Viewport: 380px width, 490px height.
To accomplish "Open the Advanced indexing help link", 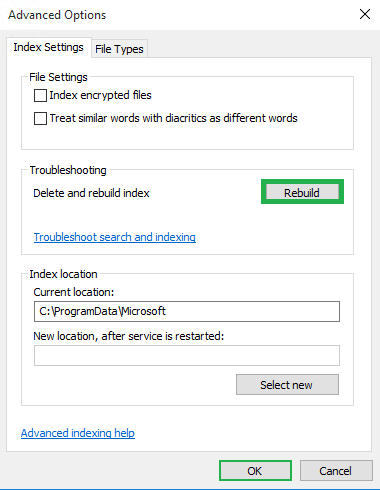I will coord(78,433).
